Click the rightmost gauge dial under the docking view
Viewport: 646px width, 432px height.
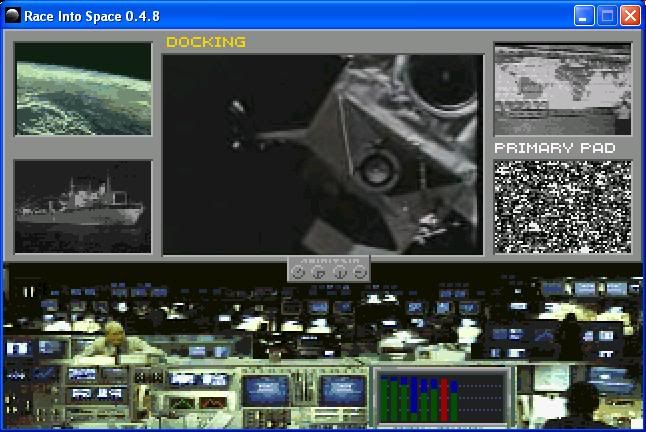[x=360, y=272]
